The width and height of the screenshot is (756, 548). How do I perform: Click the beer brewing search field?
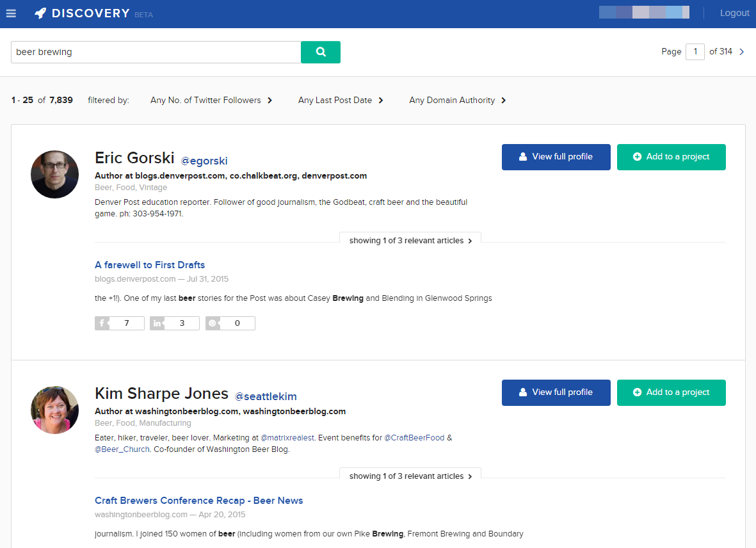(x=156, y=52)
